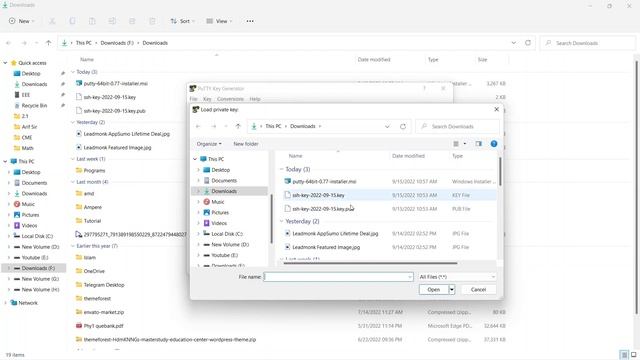Select Documents under This PC in Explorer
This screenshot has width=640, height=360.
[34, 183]
